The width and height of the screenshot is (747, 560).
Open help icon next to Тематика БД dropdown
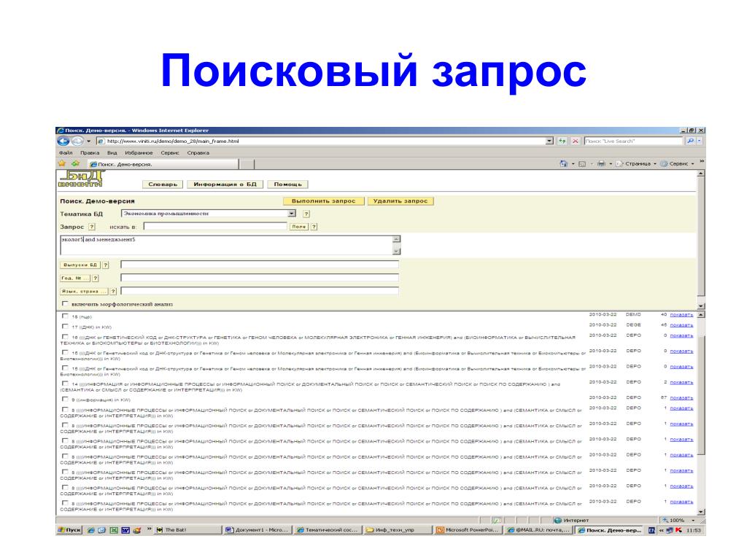tap(306, 214)
